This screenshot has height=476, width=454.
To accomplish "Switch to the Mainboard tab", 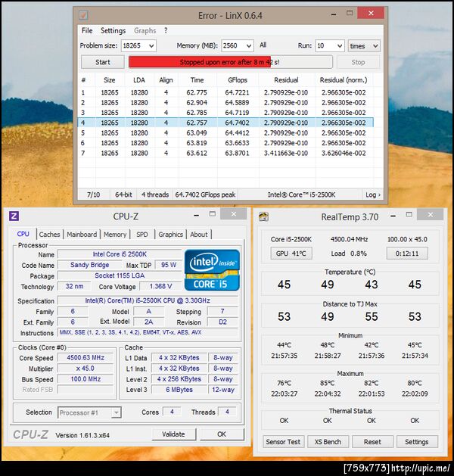I will pyautogui.click(x=82, y=235).
